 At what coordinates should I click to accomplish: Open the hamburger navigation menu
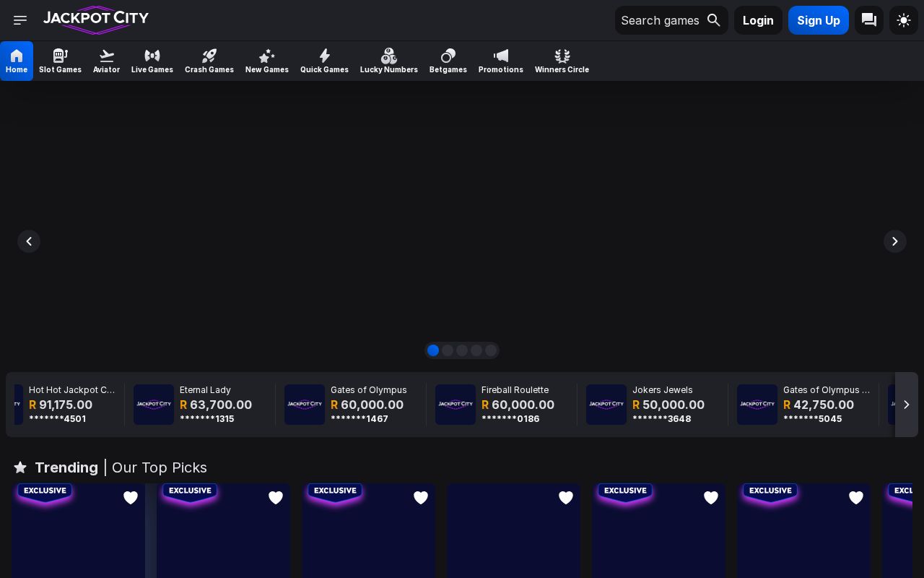20,20
